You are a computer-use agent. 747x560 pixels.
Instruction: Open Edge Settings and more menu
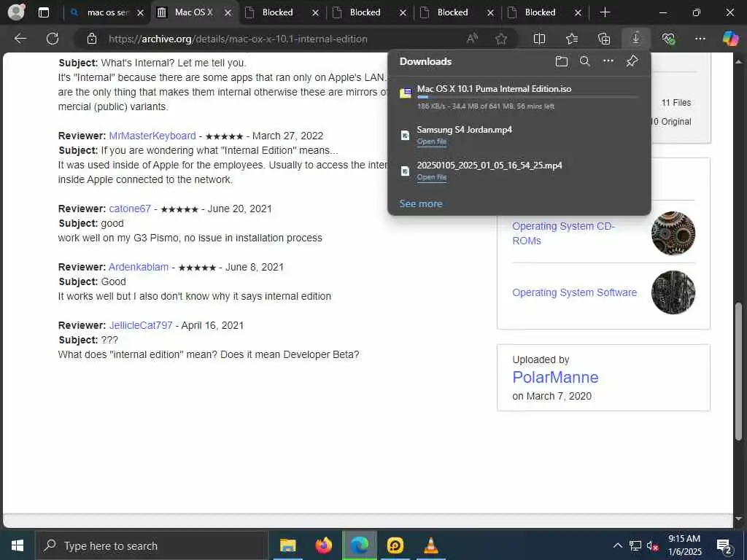click(x=700, y=39)
